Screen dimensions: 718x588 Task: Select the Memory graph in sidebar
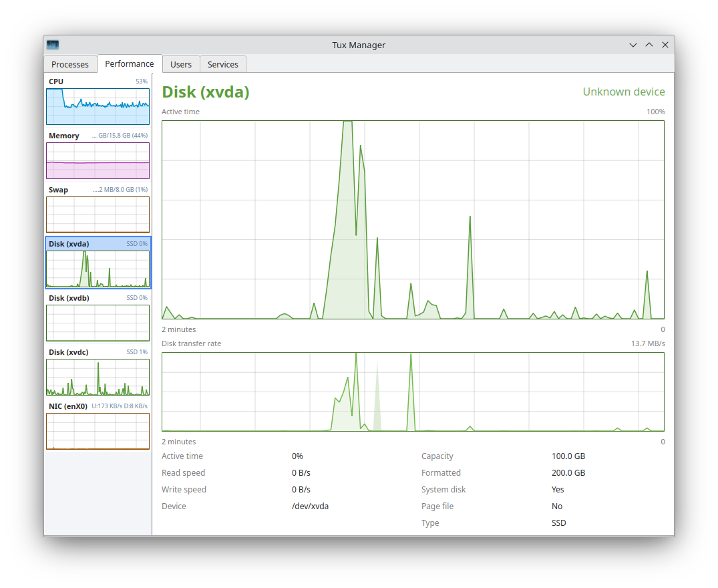click(x=98, y=161)
